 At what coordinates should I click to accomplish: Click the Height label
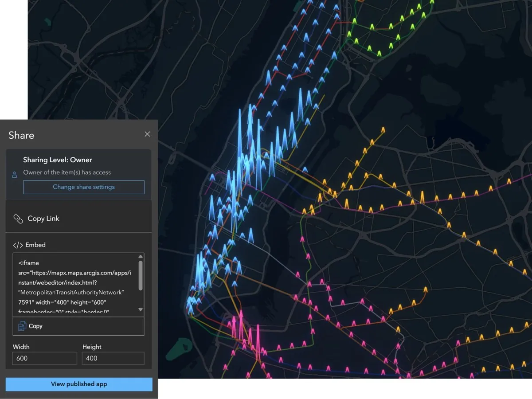pos(92,347)
